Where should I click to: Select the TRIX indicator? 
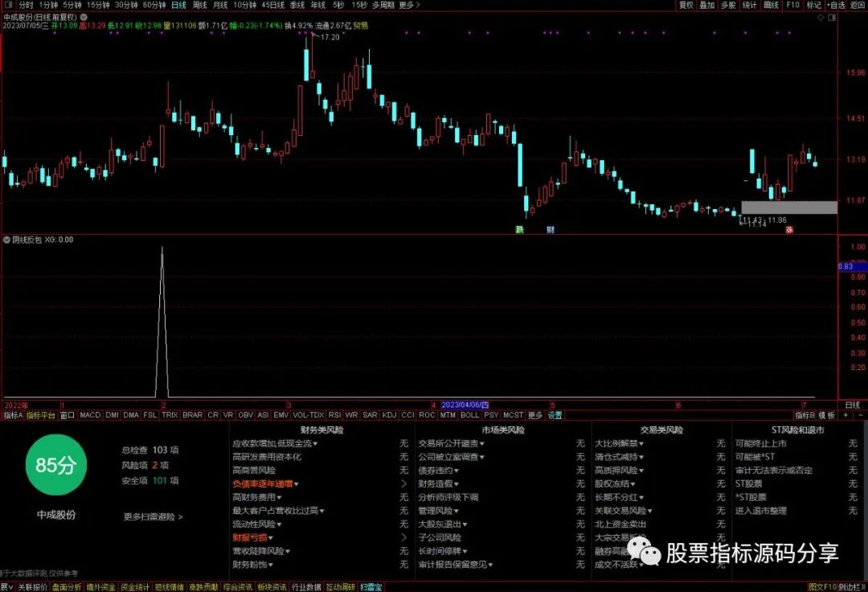(170, 415)
